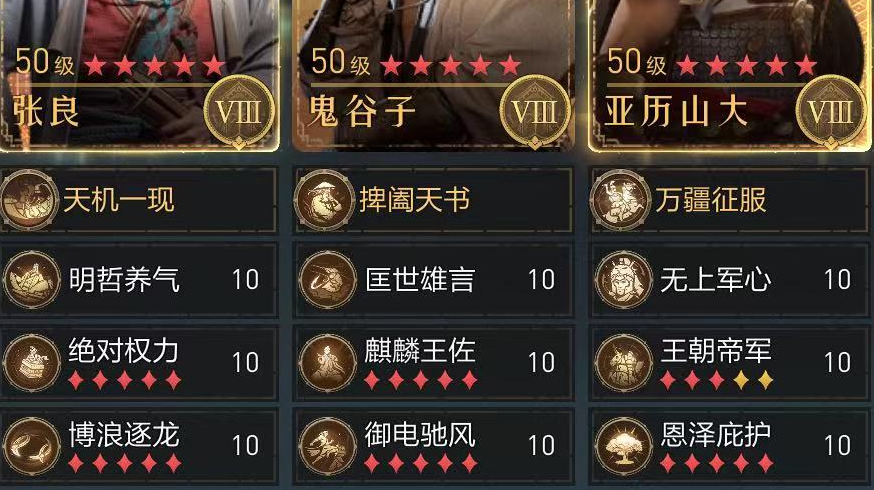
Task: Tap the 博浪逐龙 skill icon
Action: [x=32, y=445]
